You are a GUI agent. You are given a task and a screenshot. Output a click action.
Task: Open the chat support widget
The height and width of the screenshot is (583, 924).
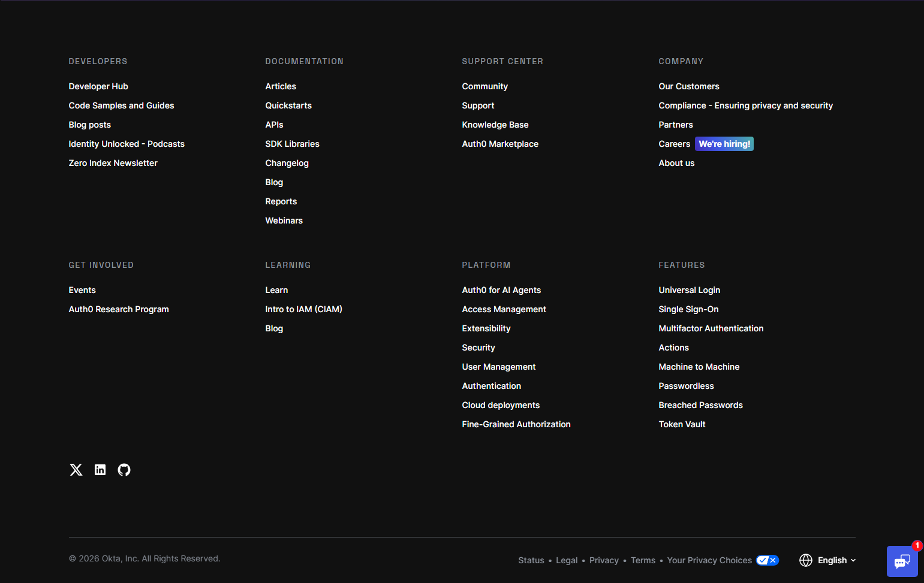click(903, 562)
